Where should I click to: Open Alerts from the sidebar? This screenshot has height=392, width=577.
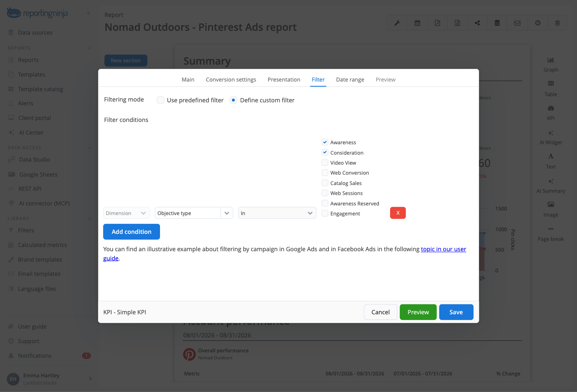click(x=25, y=103)
